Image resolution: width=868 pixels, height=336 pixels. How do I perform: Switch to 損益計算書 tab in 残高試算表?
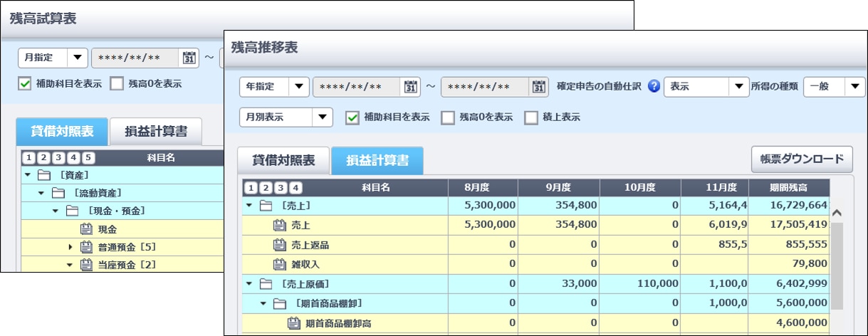pyautogui.click(x=156, y=132)
